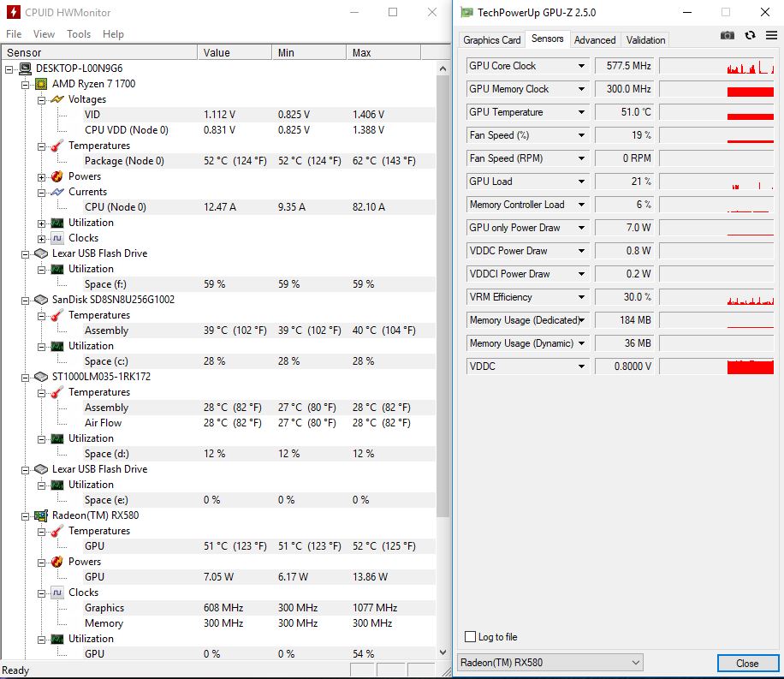Image resolution: width=784 pixels, height=679 pixels.
Task: Expand the Powers node under AMD Ryzen
Action: click(x=41, y=177)
